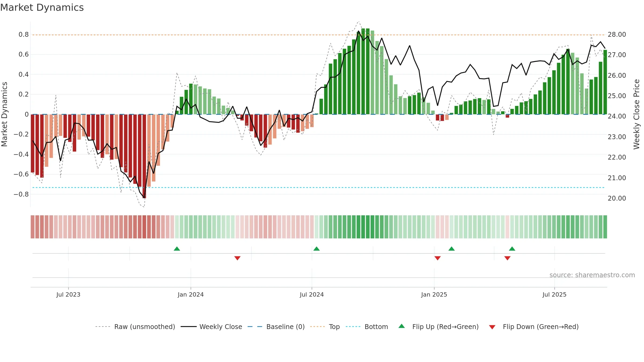Click the 0.8 left axis tick label
This screenshot has height=362, width=644.
coord(24,35)
